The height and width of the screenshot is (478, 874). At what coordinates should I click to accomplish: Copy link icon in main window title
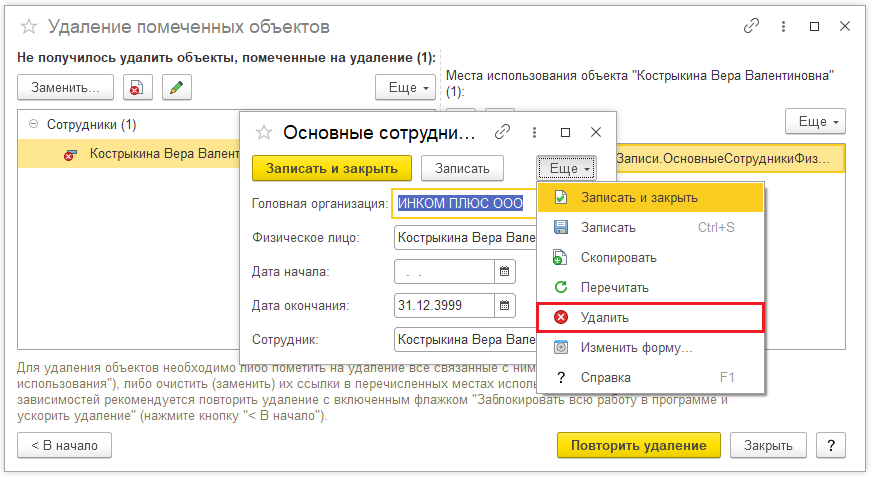pos(751,26)
